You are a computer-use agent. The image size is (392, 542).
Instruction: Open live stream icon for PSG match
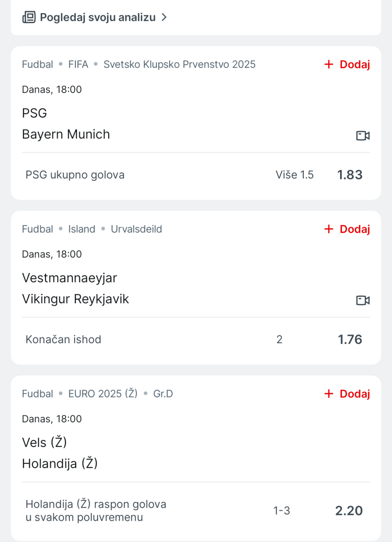(363, 135)
